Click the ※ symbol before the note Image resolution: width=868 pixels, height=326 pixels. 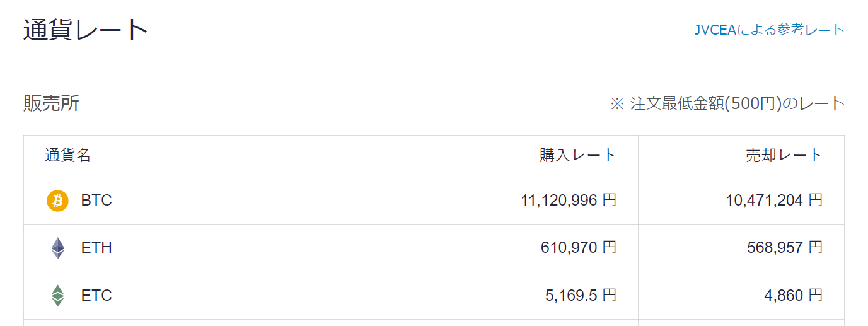tap(616, 103)
